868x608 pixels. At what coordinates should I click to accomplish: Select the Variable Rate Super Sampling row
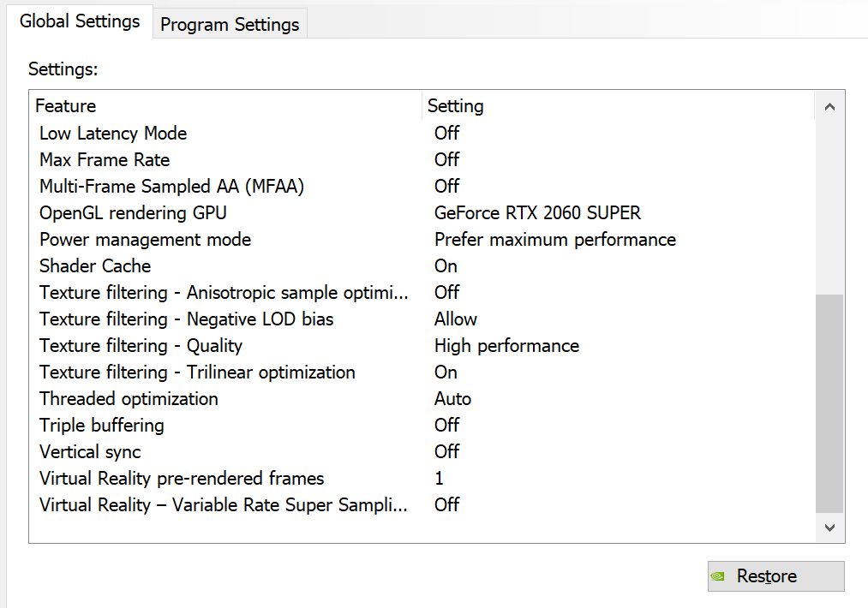coord(422,505)
